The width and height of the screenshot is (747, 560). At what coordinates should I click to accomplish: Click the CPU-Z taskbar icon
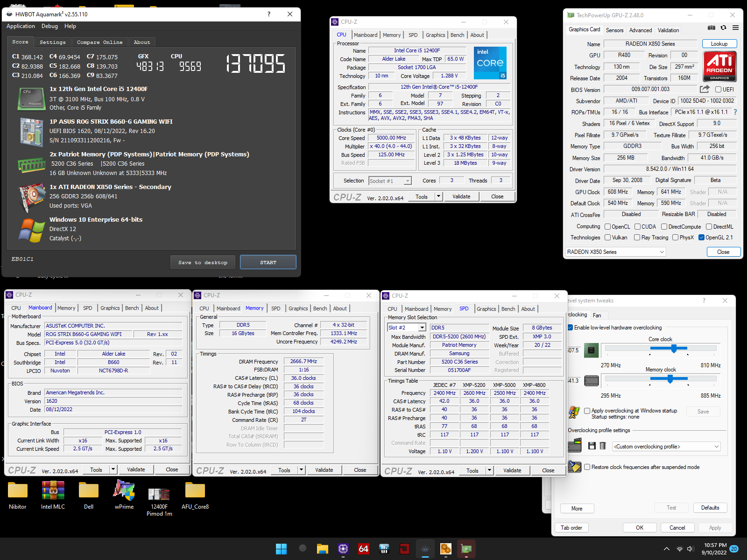pos(343,549)
